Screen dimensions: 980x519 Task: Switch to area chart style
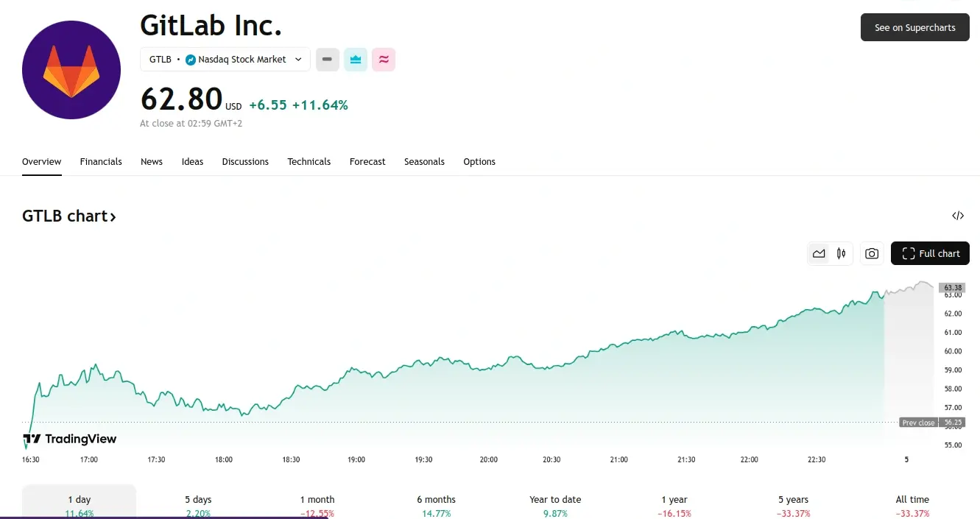[819, 253]
